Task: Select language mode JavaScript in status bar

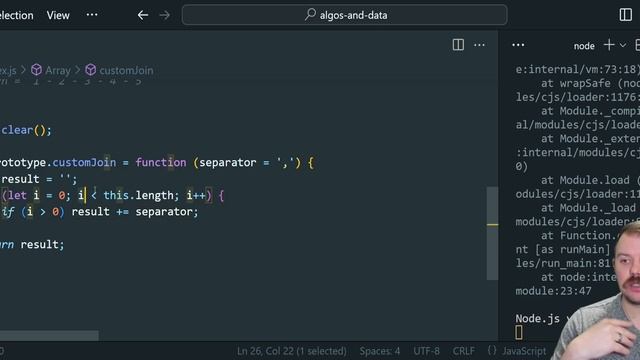Action: coord(524,351)
